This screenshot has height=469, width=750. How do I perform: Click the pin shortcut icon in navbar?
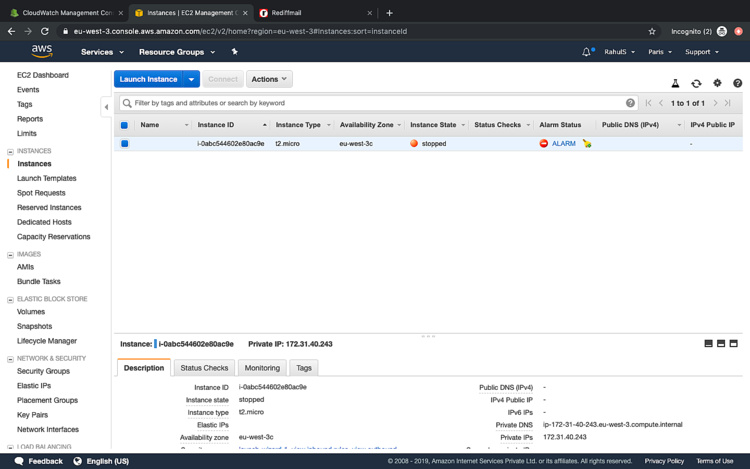pyautogui.click(x=235, y=52)
